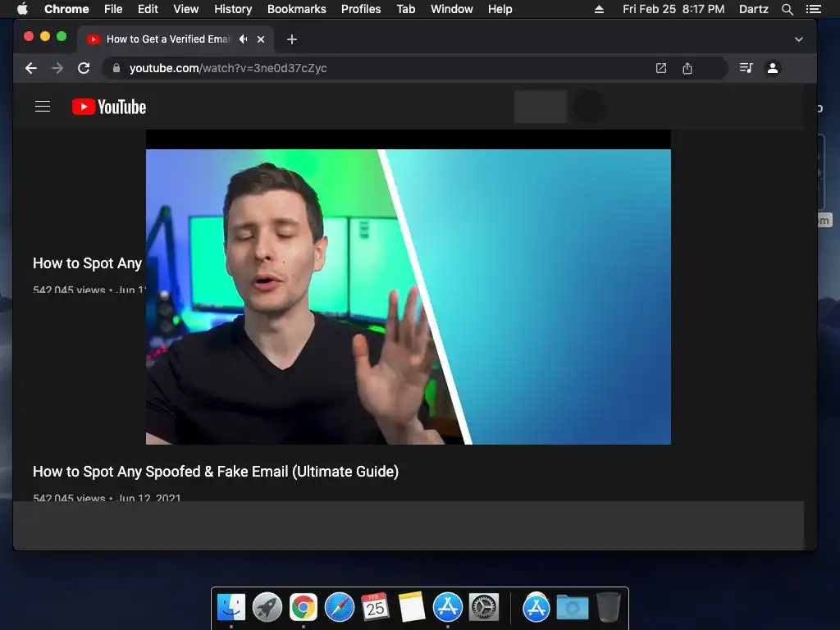
Task: Open Calendar from the Dock
Action: 375,608
